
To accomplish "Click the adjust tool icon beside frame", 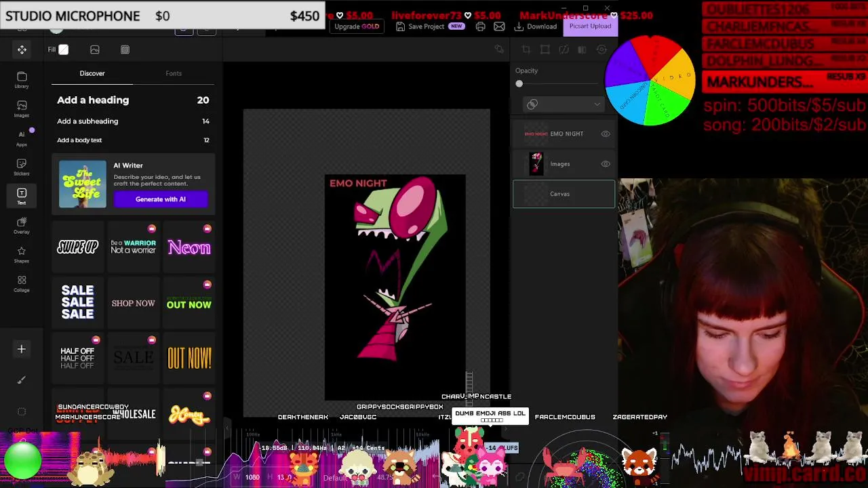I will [x=564, y=49].
